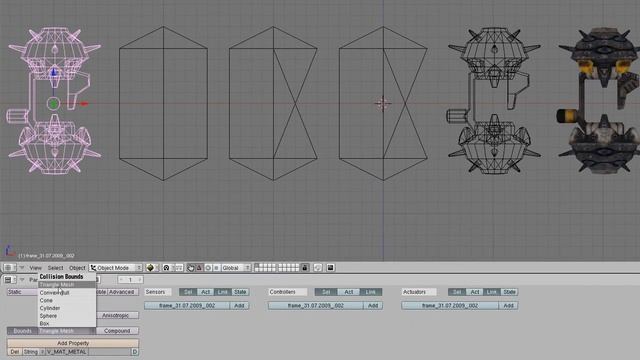Open the Select menu

click(56, 268)
